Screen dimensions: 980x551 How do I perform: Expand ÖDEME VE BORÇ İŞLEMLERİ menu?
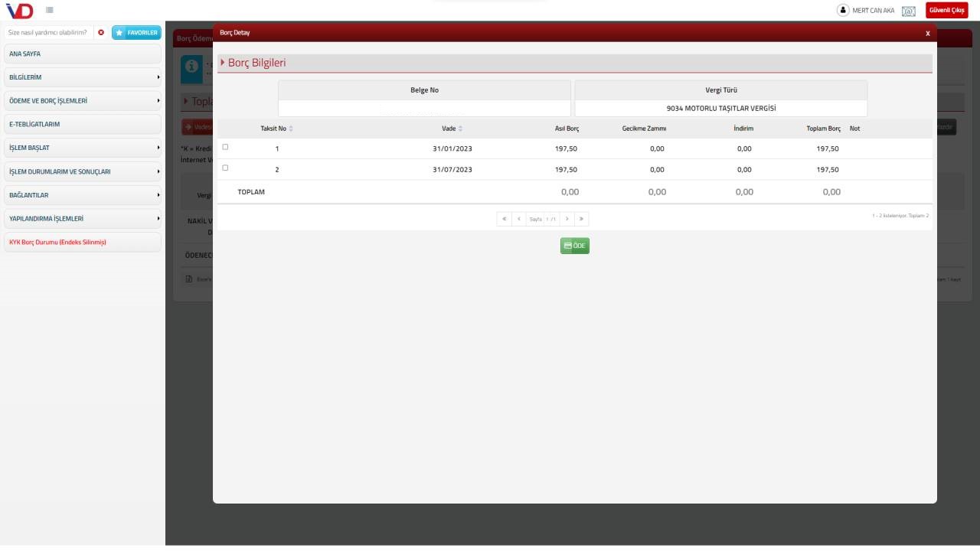click(x=83, y=101)
